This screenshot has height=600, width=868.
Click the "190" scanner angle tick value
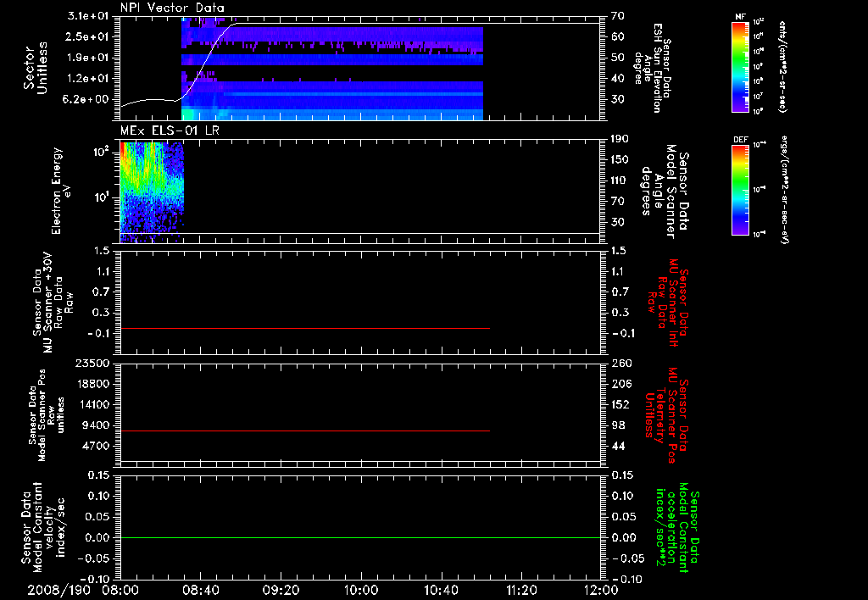tap(620, 139)
